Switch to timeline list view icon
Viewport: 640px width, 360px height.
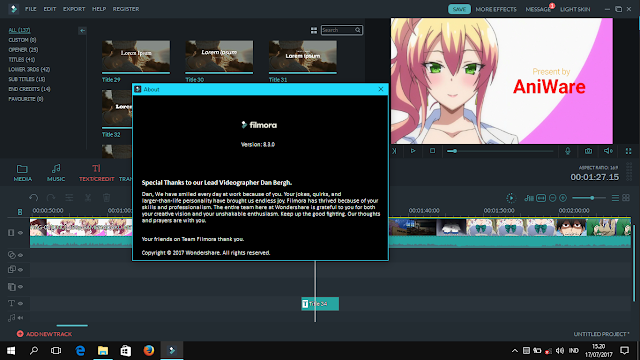[615, 198]
